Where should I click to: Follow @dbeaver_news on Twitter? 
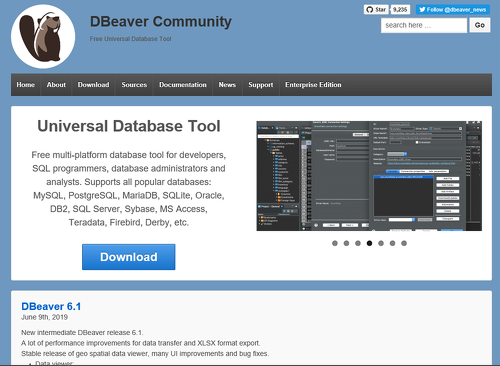click(x=453, y=9)
